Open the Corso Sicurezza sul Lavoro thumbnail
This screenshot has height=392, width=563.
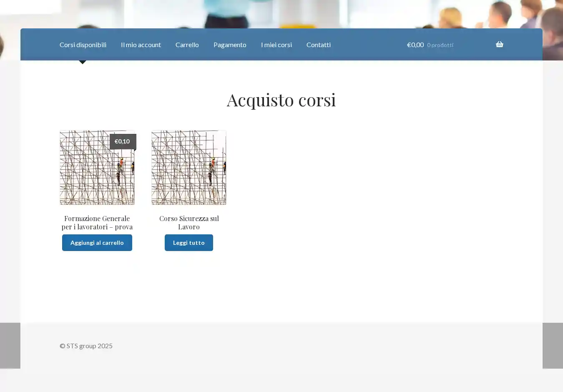pos(189,168)
